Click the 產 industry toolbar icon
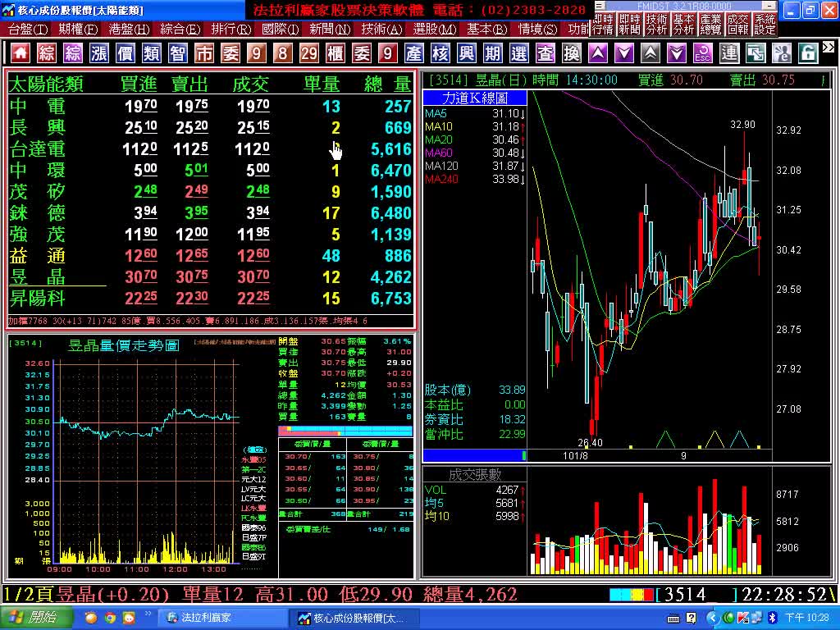 point(414,53)
